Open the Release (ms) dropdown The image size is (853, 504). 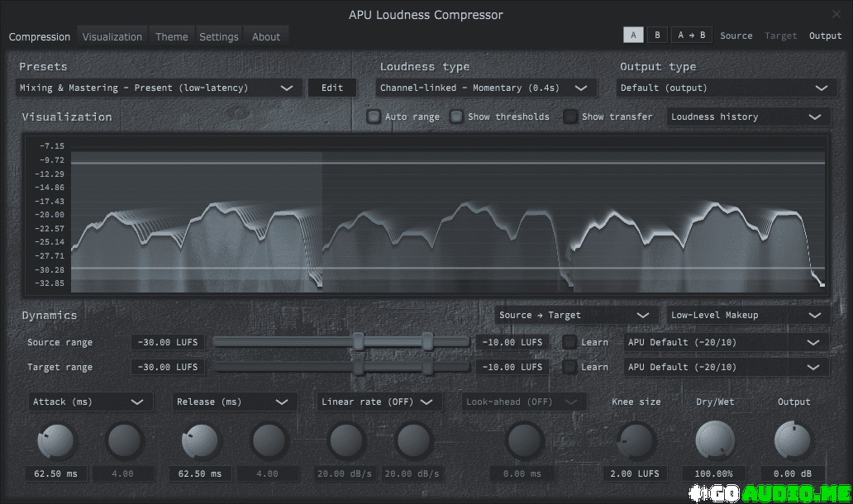(235, 402)
